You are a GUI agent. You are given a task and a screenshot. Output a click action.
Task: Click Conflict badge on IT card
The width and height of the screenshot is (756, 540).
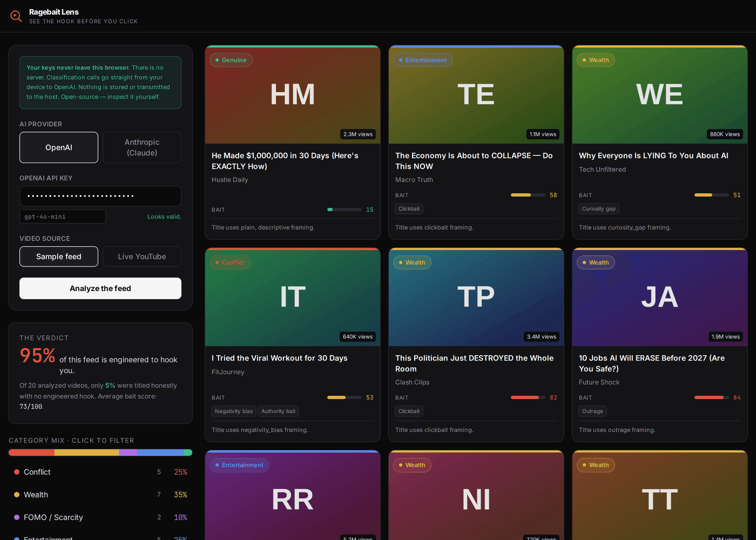pyautogui.click(x=230, y=262)
